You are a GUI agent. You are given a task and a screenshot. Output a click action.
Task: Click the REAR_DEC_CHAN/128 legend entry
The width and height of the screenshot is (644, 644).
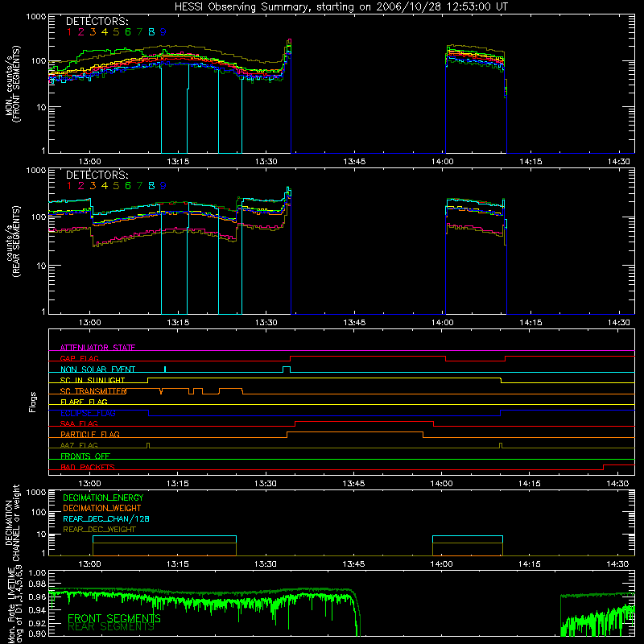[106, 519]
